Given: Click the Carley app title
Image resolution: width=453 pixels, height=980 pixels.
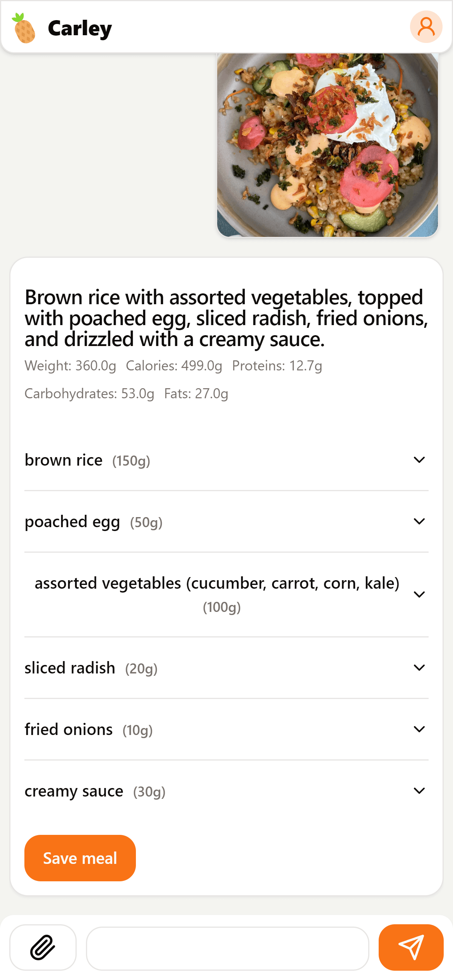Looking at the screenshot, I should pos(80,29).
